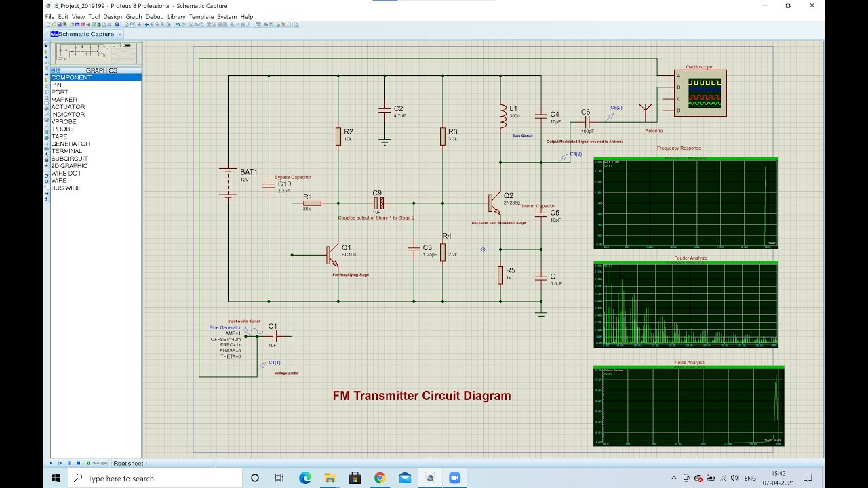Open the Zoom app from the taskbar
868x488 pixels.
pos(454,478)
